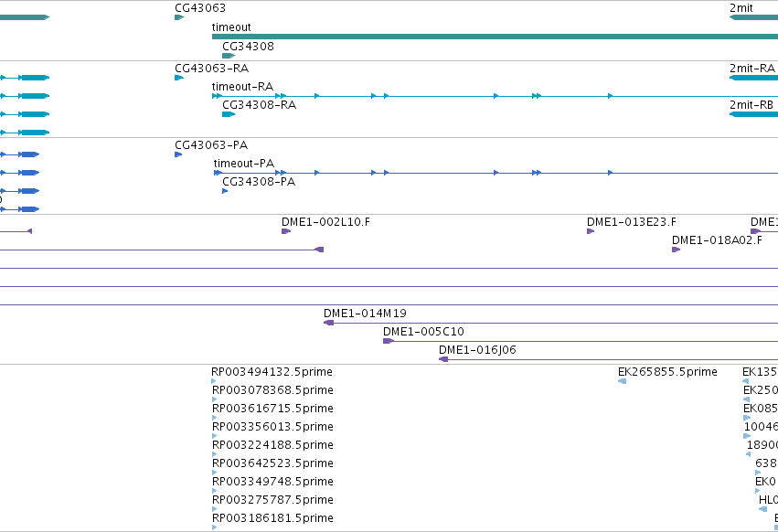Select the DME1-014M19 clone end

click(328, 323)
